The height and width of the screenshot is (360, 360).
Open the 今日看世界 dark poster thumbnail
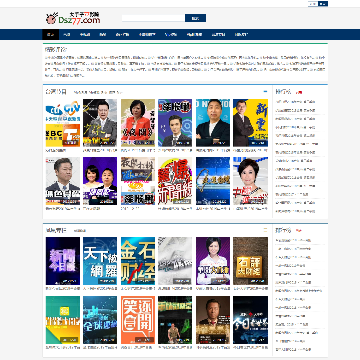tap(250, 320)
